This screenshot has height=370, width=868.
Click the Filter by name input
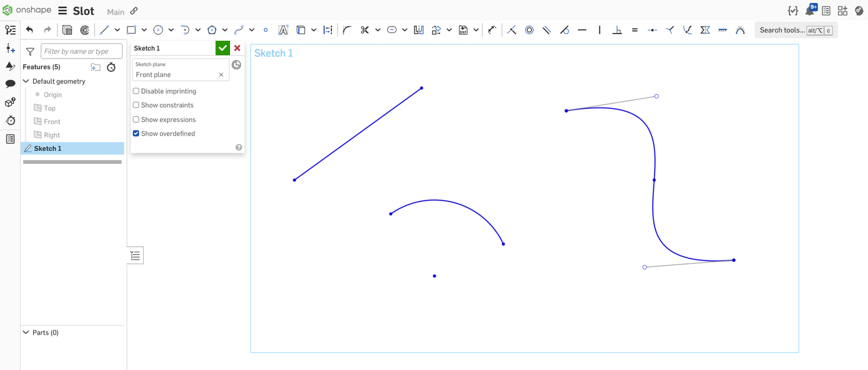(x=81, y=52)
